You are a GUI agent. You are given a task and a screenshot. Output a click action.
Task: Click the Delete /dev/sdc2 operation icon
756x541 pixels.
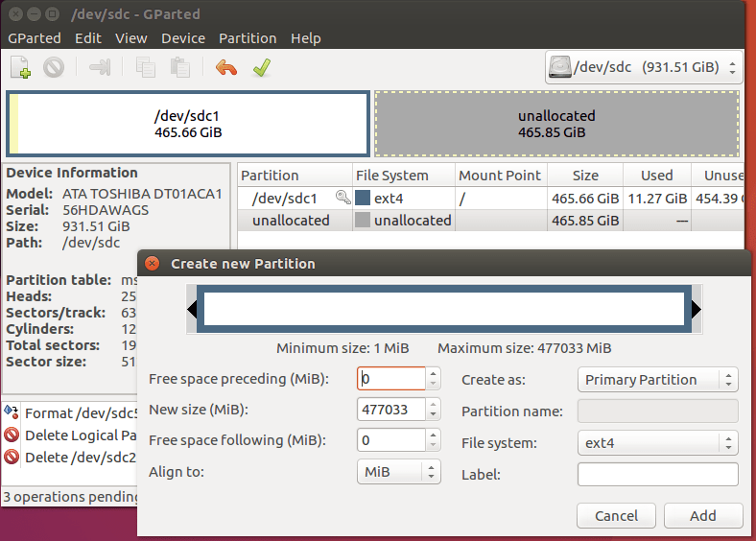(12, 457)
